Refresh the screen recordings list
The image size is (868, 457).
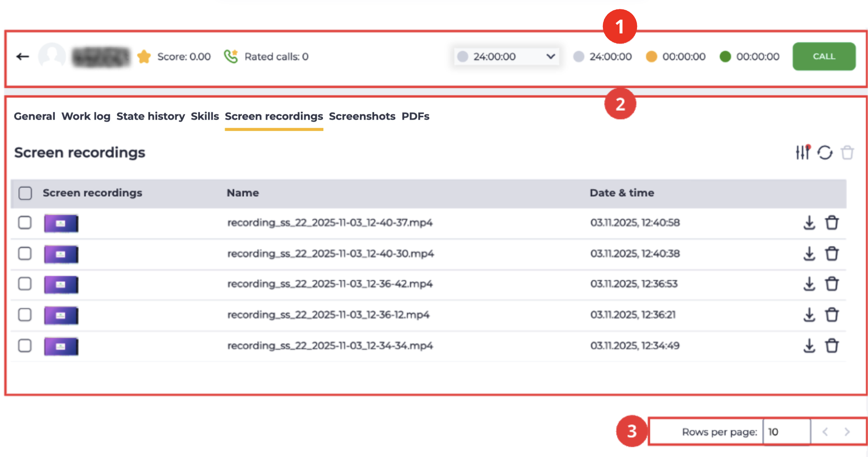tap(825, 152)
